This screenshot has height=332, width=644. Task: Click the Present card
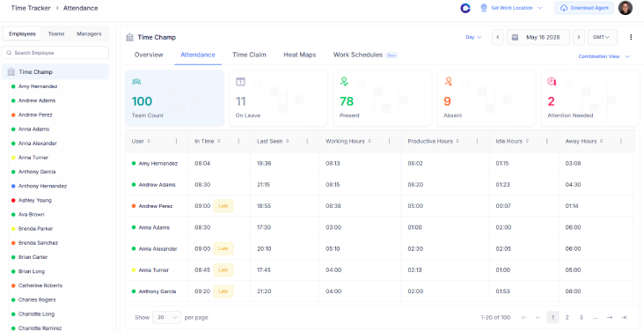tap(383, 98)
